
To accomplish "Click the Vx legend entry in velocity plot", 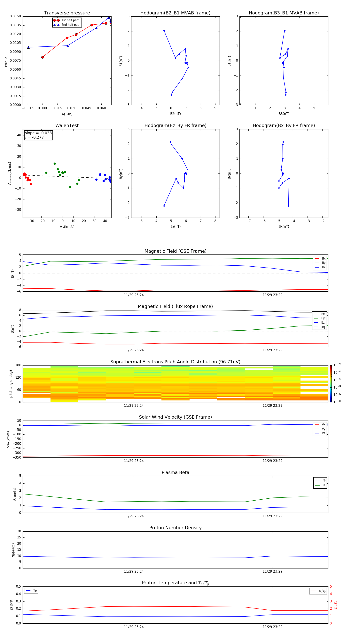I will coord(320,424).
